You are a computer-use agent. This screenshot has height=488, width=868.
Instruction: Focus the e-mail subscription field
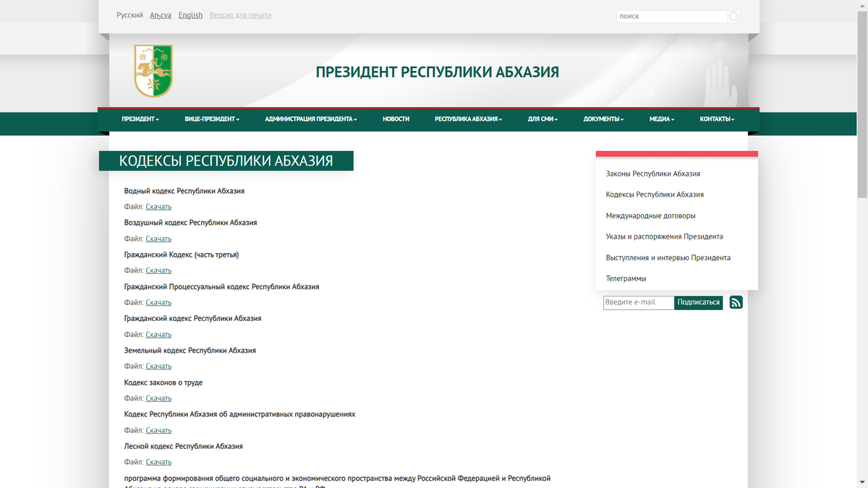(x=639, y=302)
